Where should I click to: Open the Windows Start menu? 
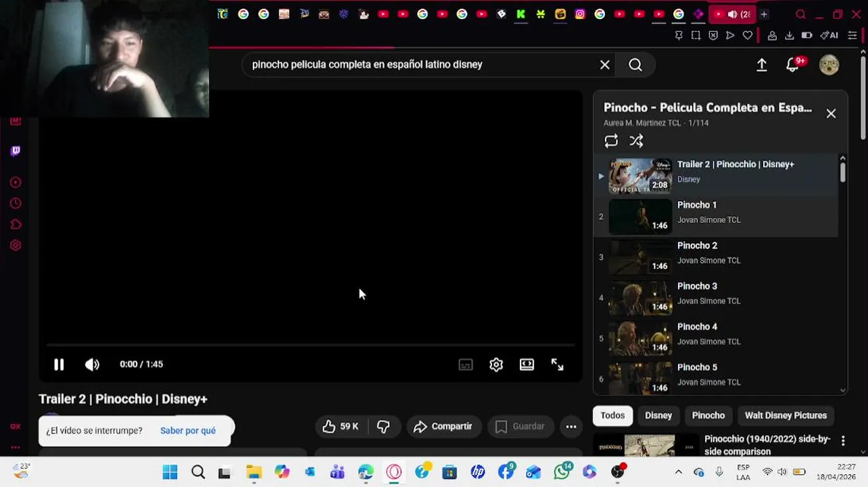pos(170,472)
